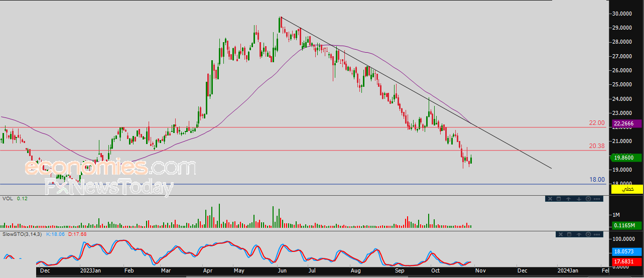
Task: Select the 22.00 resistance line label
Action: tap(596, 123)
